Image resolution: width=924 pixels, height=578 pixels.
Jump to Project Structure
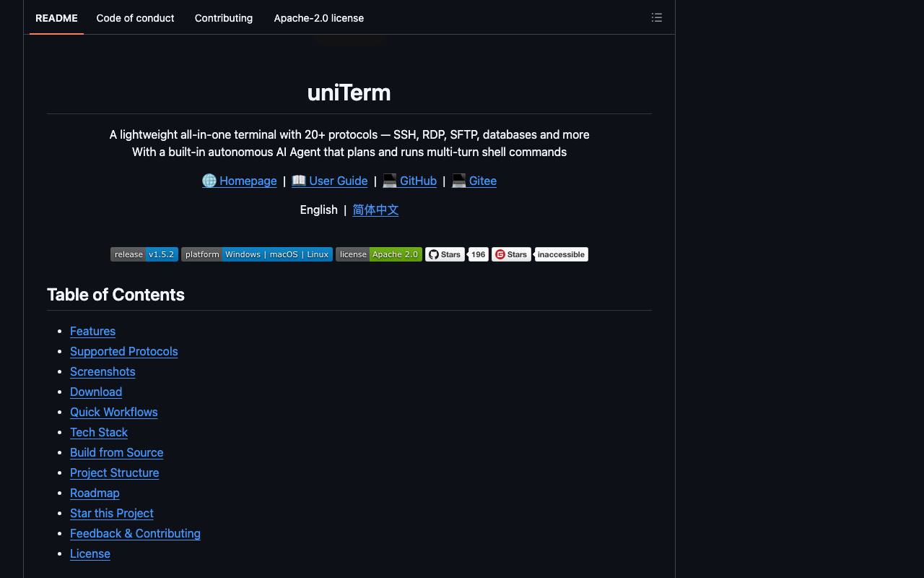pyautogui.click(x=114, y=473)
